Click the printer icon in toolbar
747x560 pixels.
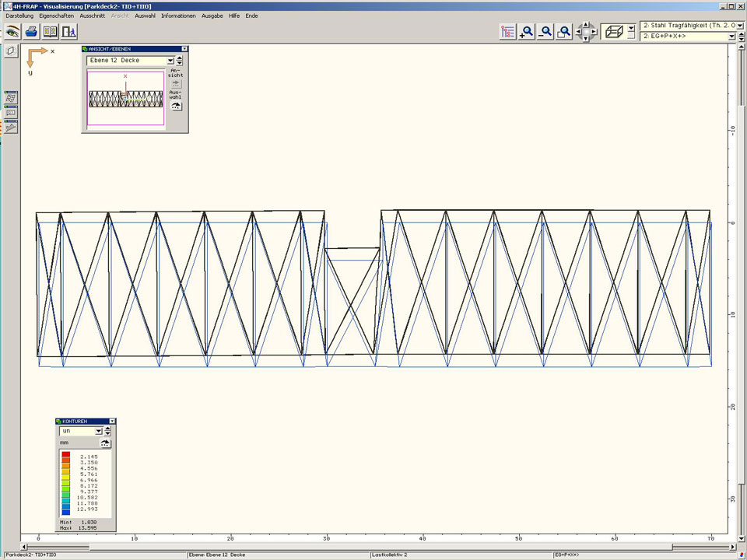tap(31, 32)
